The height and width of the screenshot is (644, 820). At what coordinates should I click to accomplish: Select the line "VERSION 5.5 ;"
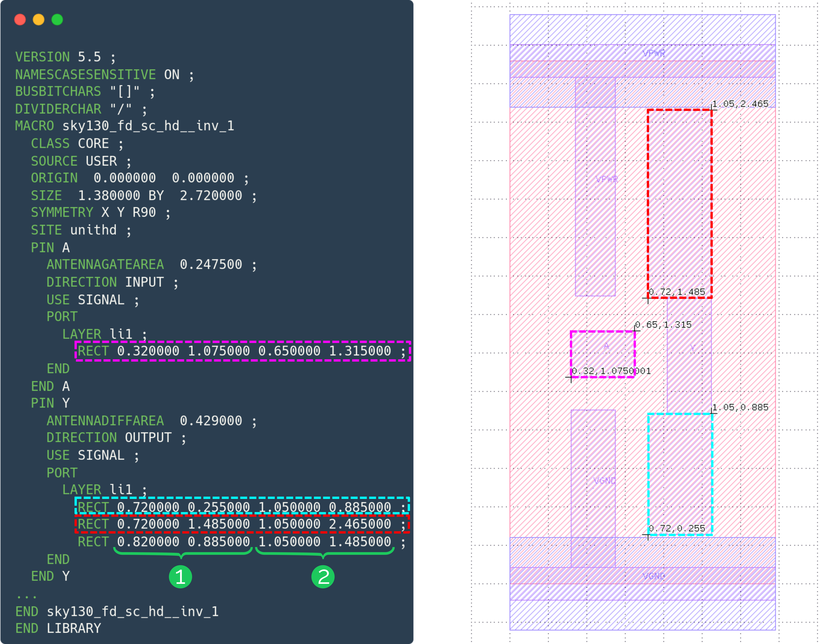(x=66, y=57)
